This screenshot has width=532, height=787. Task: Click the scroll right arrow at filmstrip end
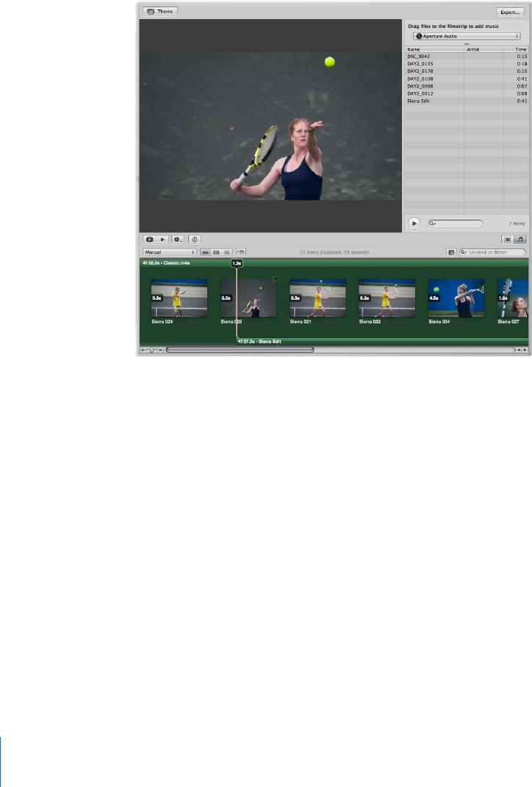(525, 350)
